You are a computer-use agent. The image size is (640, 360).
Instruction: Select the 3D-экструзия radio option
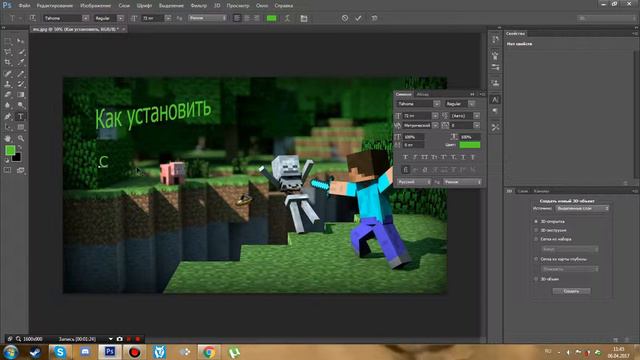point(536,230)
